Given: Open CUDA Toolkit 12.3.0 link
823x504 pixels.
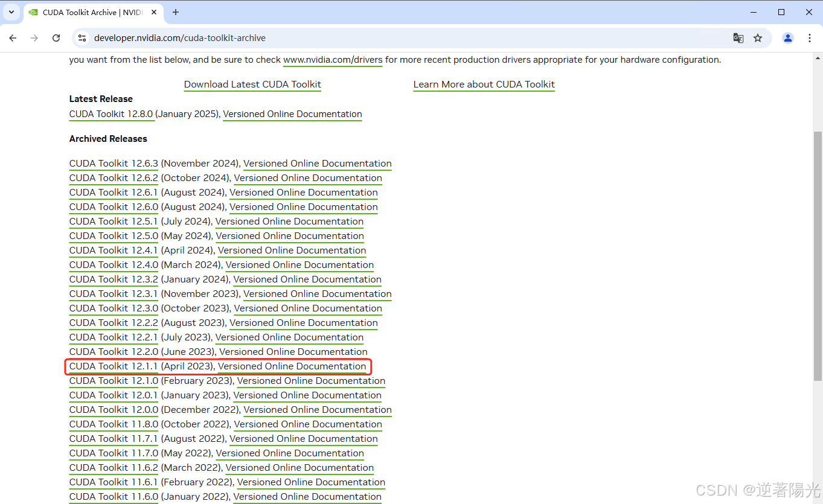Looking at the screenshot, I should (114, 308).
